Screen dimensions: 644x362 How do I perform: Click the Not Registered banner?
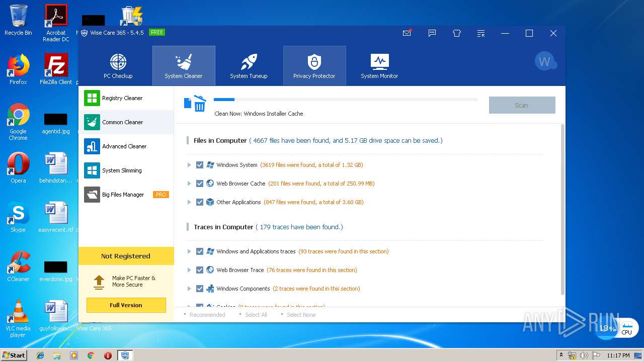pos(126,256)
